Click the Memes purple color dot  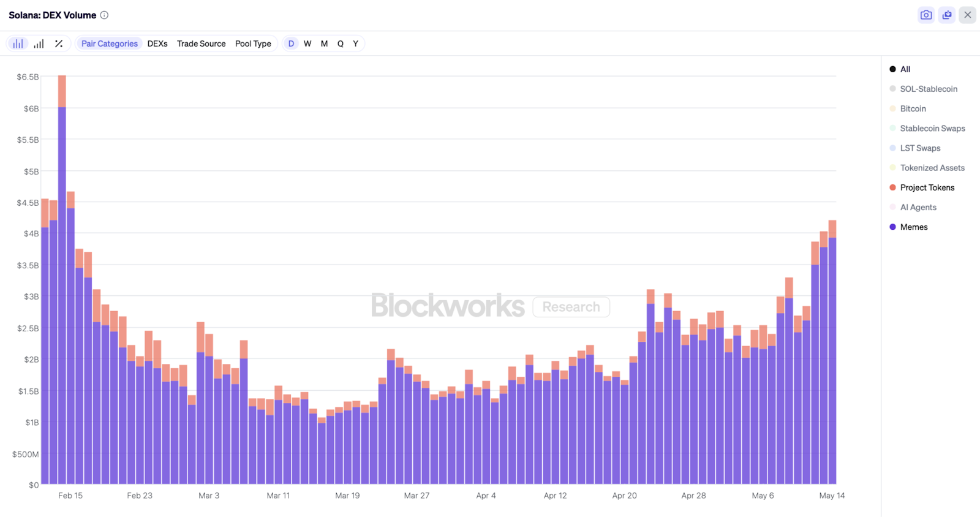pyautogui.click(x=892, y=227)
